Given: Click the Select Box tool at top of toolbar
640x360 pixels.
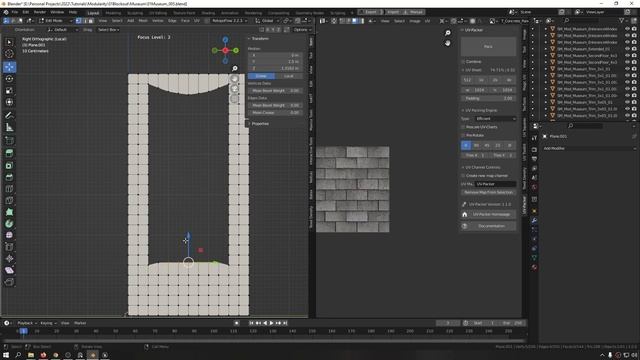Looking at the screenshot, I should (9, 42).
